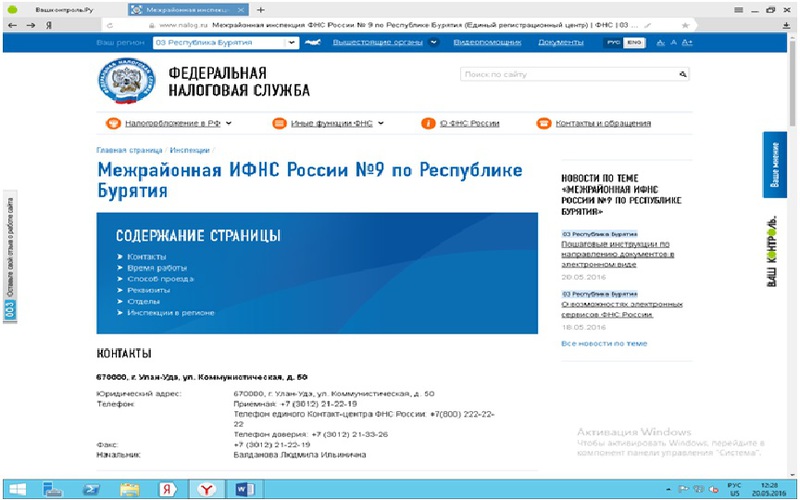Screen dimensions: 800x500
Task: Open news 'Пошаговые инструкции по направлению документов'
Action: [618, 255]
